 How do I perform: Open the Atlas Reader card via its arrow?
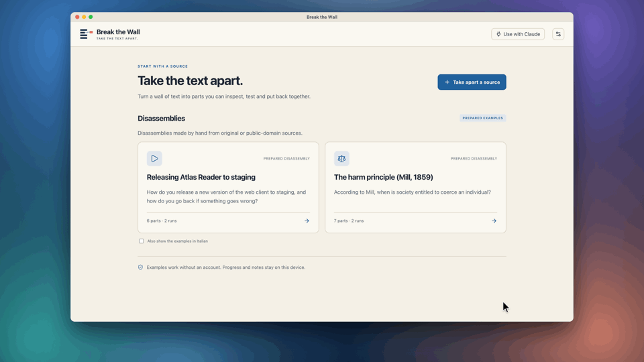pos(307,221)
